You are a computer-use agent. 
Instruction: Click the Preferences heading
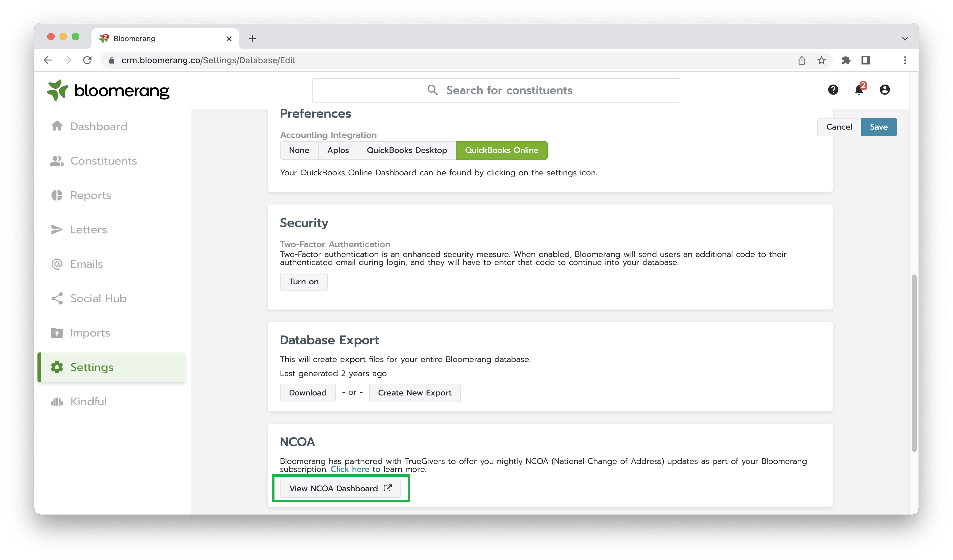click(x=315, y=113)
